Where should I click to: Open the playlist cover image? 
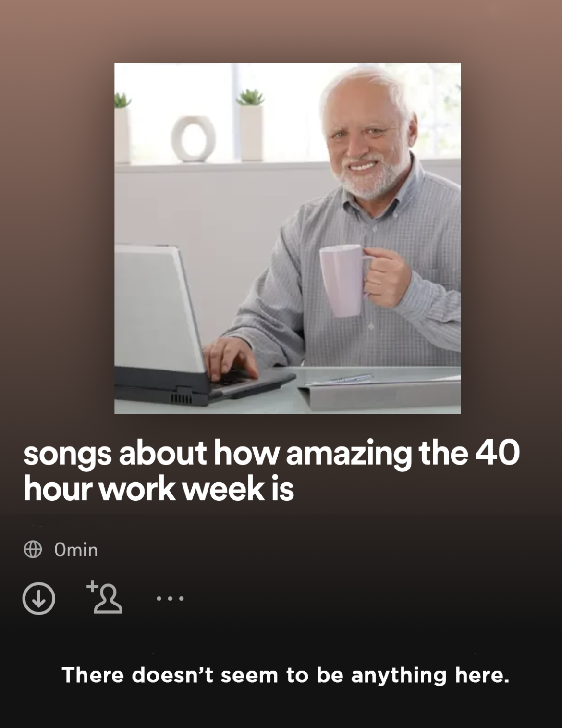click(x=287, y=238)
